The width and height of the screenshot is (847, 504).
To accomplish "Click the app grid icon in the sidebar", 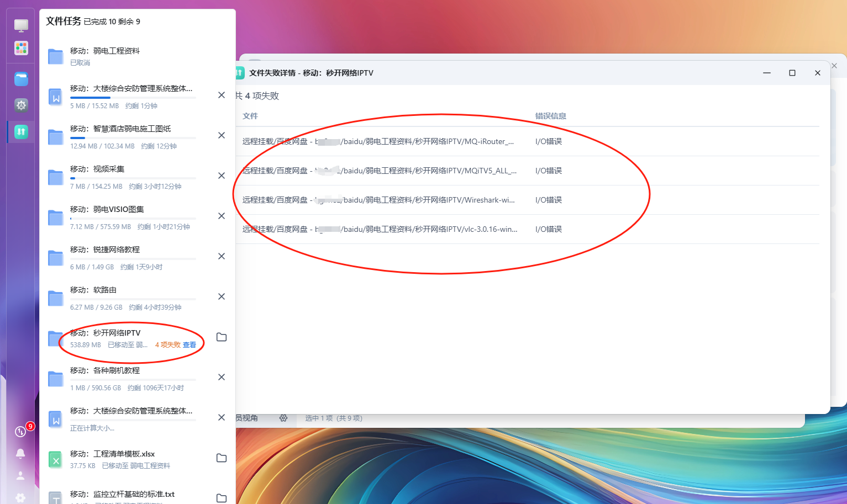I will [x=20, y=48].
